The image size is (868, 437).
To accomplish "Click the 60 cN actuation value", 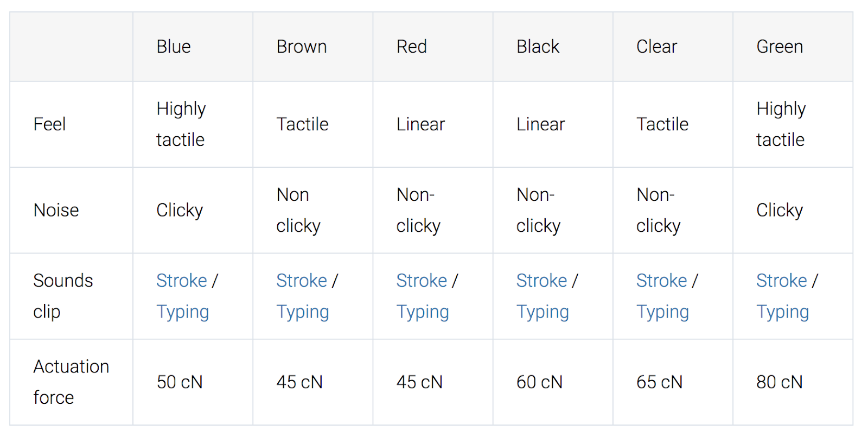I will point(539,382).
